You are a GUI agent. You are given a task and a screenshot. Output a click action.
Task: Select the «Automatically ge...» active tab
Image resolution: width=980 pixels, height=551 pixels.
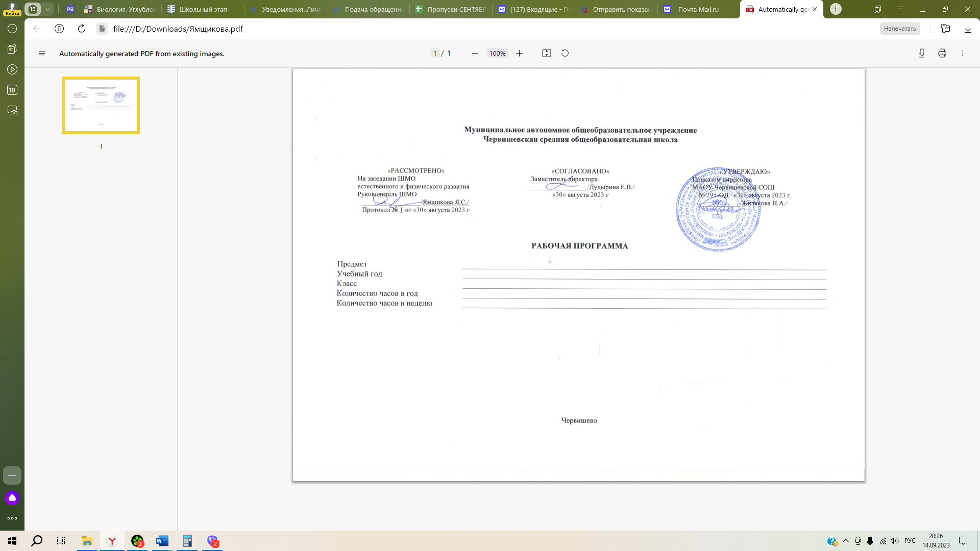pyautogui.click(x=781, y=9)
